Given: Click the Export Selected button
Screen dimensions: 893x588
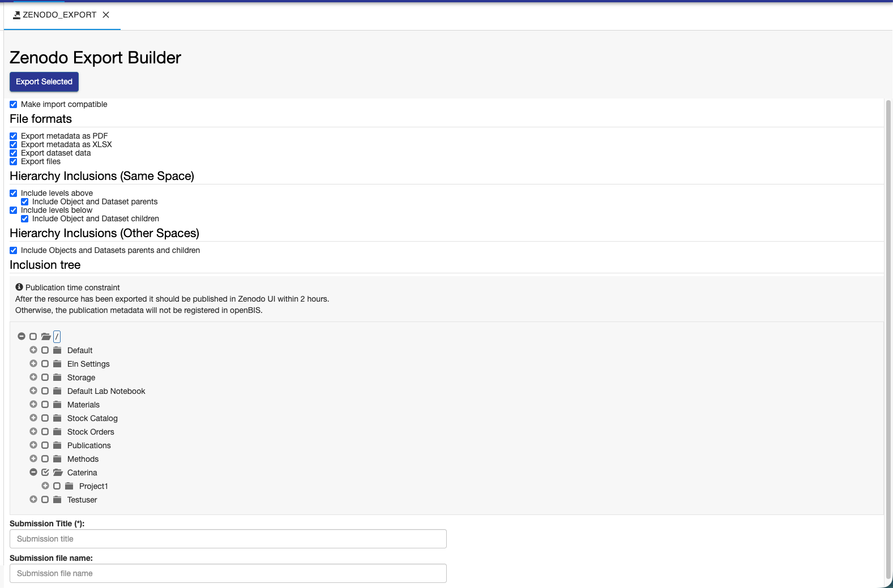Looking at the screenshot, I should [x=44, y=81].
